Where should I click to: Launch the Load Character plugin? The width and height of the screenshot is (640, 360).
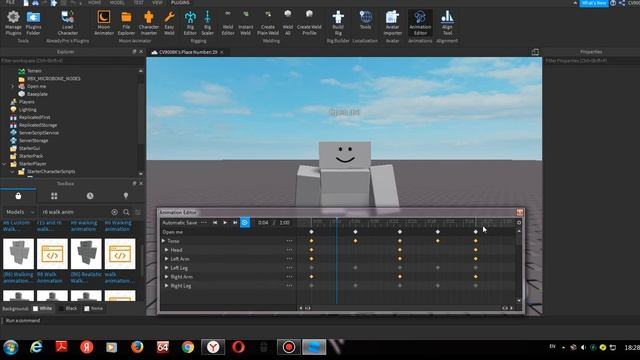coord(67,23)
